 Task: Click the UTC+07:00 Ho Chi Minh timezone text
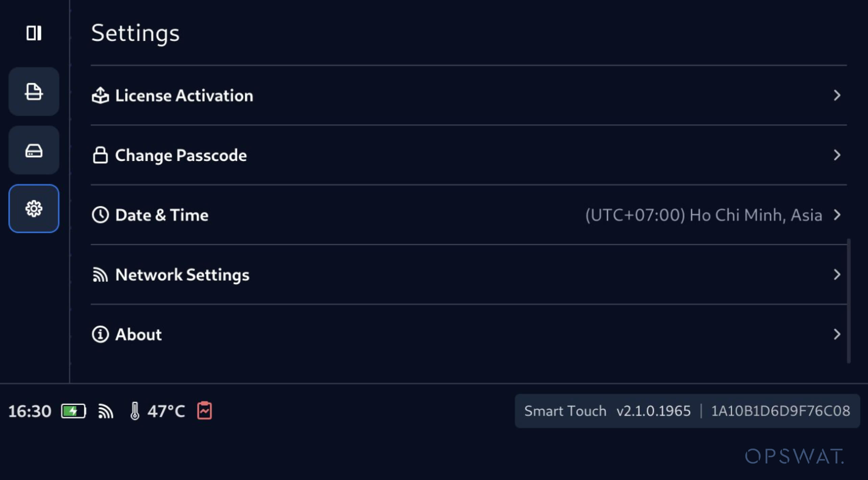tap(704, 215)
